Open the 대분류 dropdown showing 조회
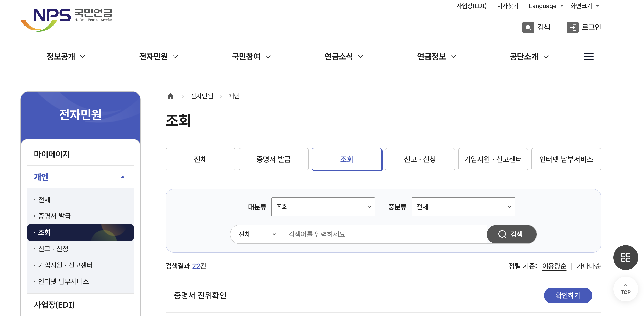The height and width of the screenshot is (316, 644). tap(323, 207)
